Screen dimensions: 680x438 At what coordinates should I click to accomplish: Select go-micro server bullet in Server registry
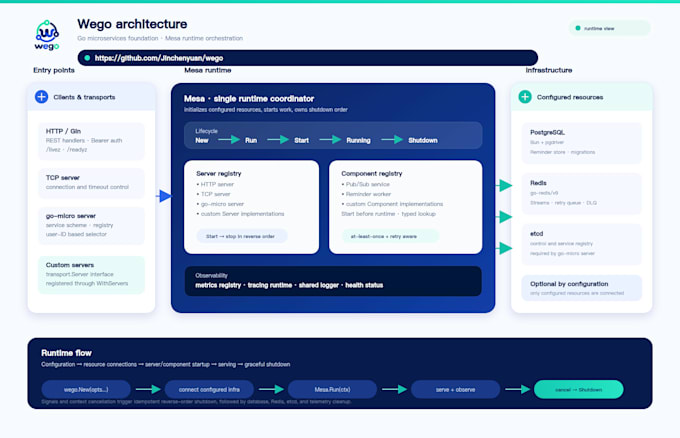[220, 204]
